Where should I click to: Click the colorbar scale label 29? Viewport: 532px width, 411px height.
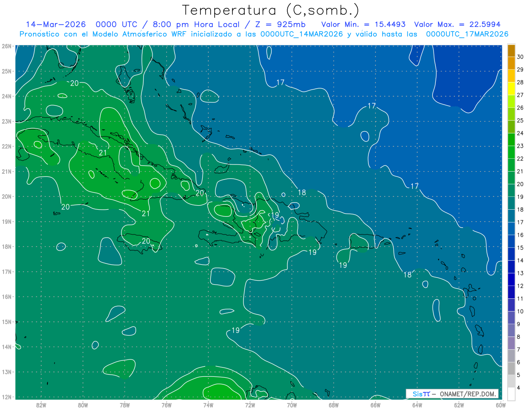(x=520, y=70)
